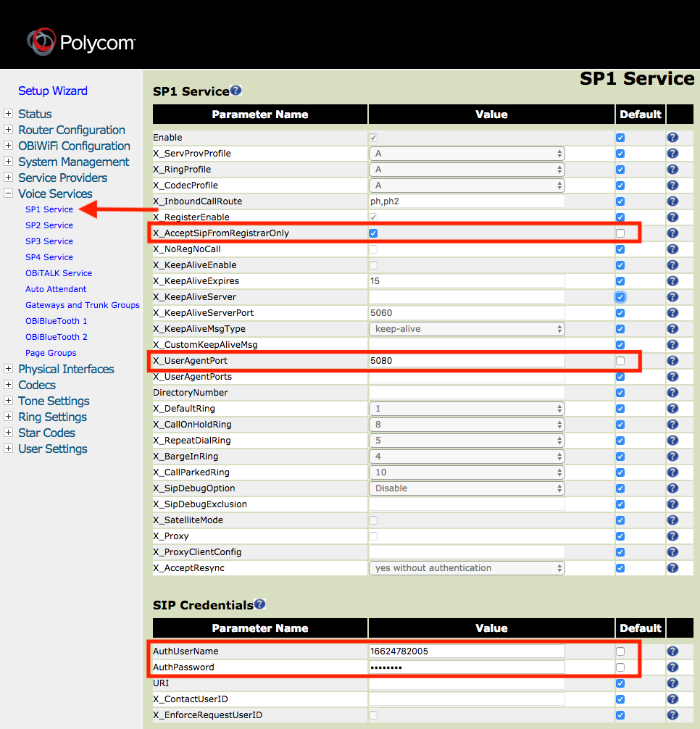Check the Default box for X_UserAgentPort
Screen dimensions: 700x729
pyautogui.click(x=620, y=360)
